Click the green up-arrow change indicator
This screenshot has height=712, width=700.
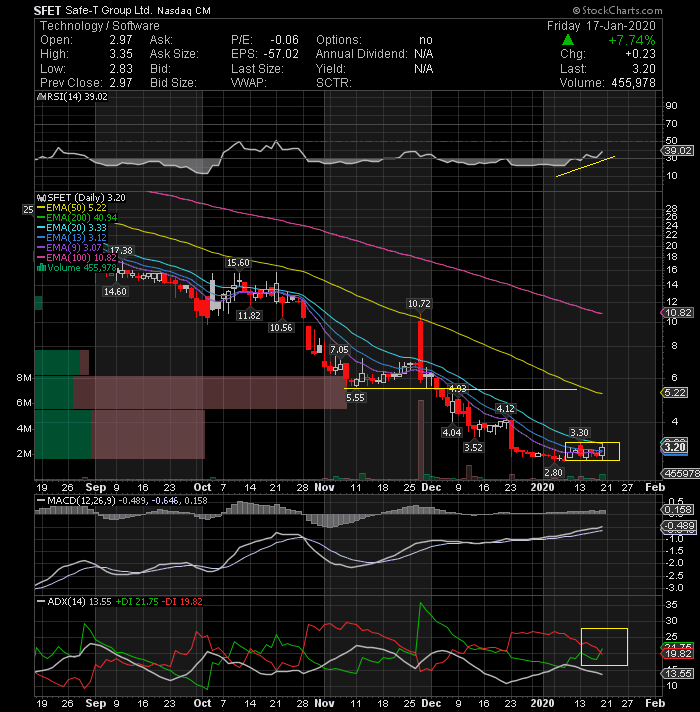[567, 40]
